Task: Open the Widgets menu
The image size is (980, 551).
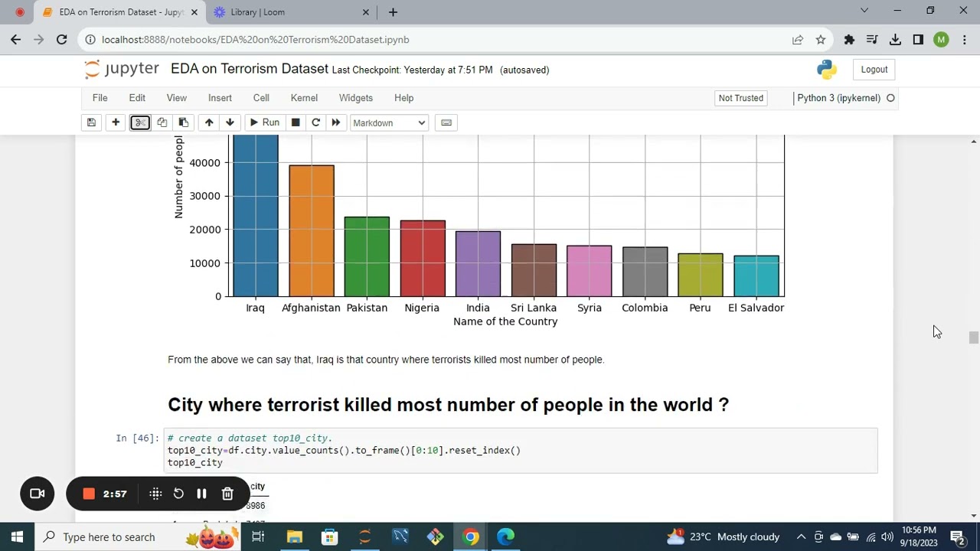Action: pyautogui.click(x=356, y=98)
